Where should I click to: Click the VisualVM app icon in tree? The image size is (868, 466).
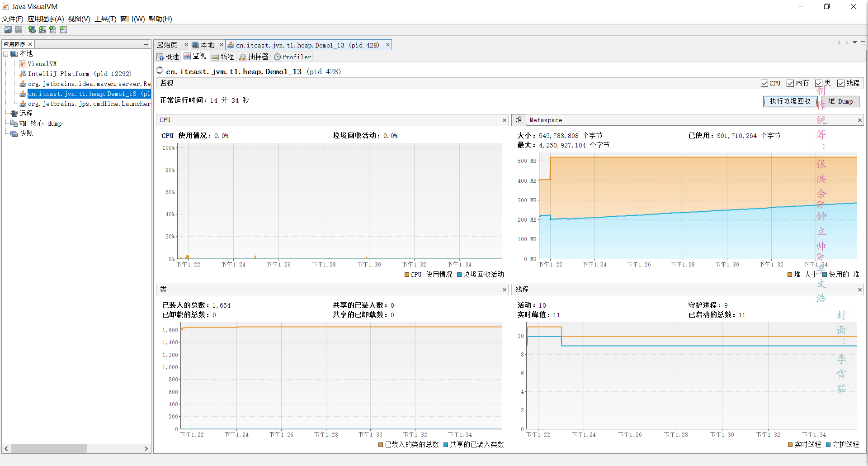23,64
